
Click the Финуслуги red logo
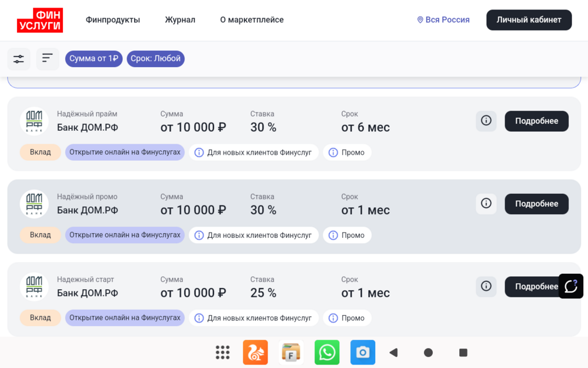pyautogui.click(x=40, y=20)
